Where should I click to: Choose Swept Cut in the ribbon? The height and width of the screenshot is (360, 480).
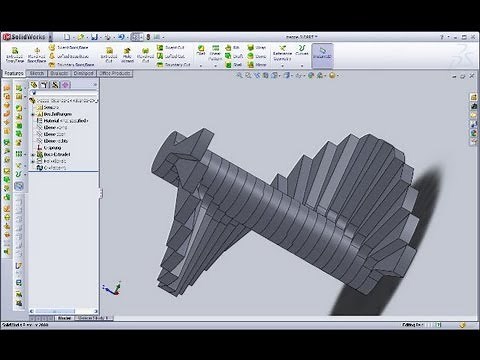171,48
